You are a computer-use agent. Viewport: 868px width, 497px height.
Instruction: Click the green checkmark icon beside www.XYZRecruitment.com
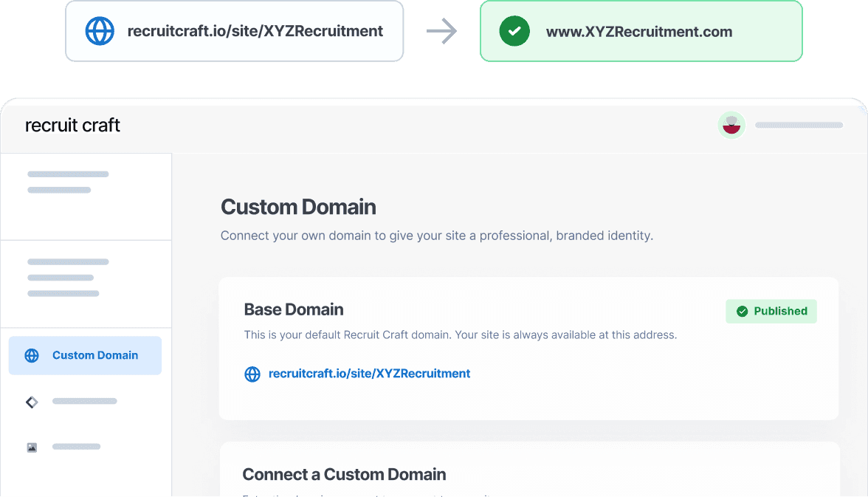(514, 31)
